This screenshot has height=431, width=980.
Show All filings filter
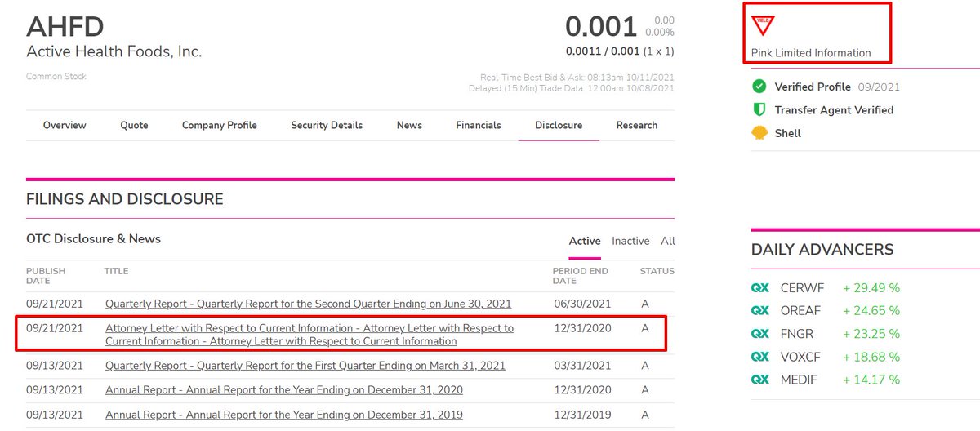[668, 241]
